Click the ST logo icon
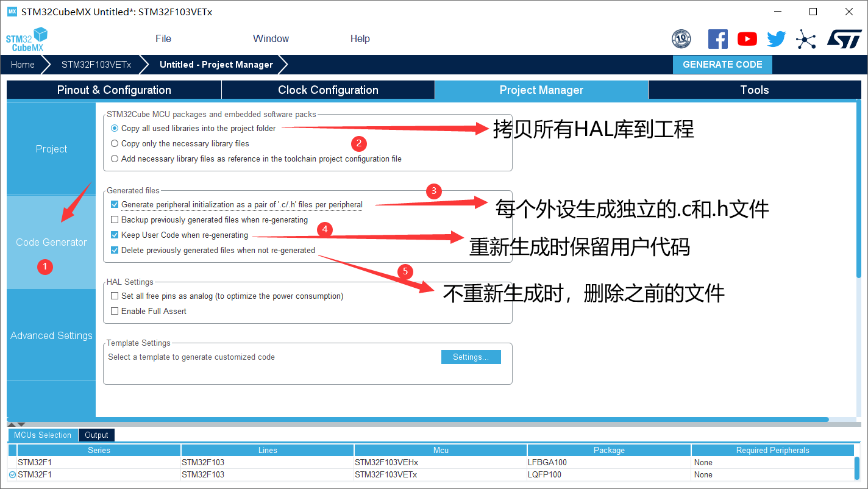This screenshot has width=868, height=489. tap(844, 39)
